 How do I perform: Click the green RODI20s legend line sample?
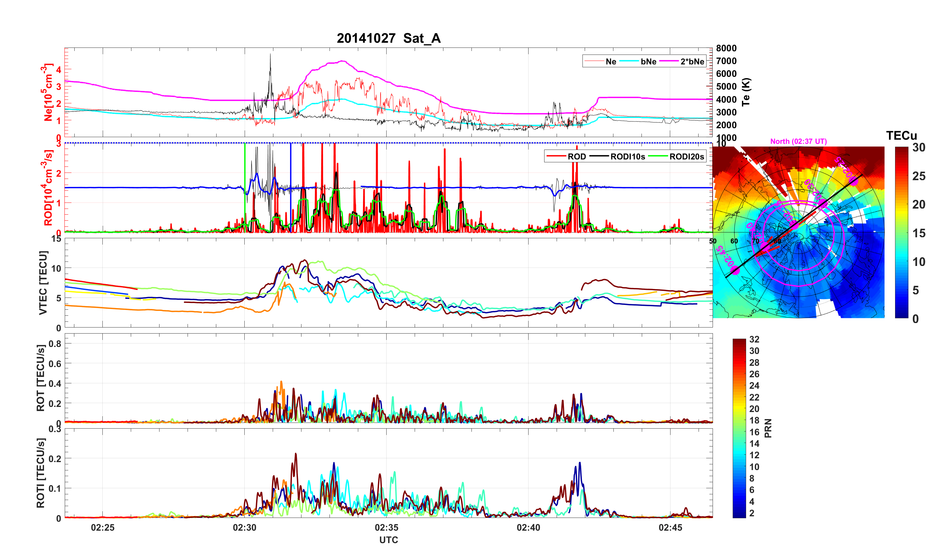(x=658, y=156)
